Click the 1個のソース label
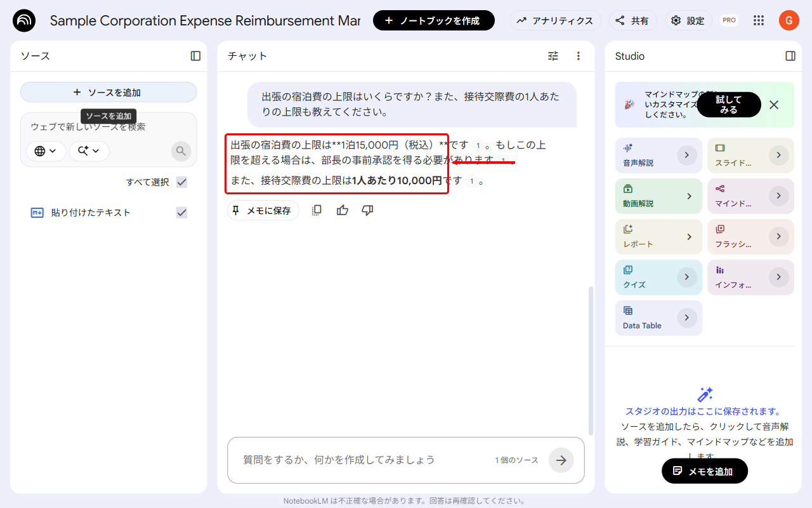812x508 pixels. [516, 460]
